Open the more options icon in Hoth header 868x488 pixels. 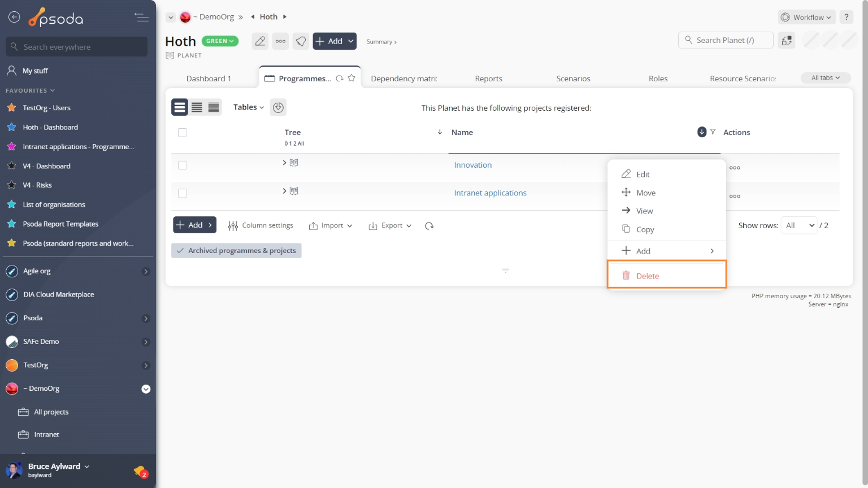tap(280, 41)
